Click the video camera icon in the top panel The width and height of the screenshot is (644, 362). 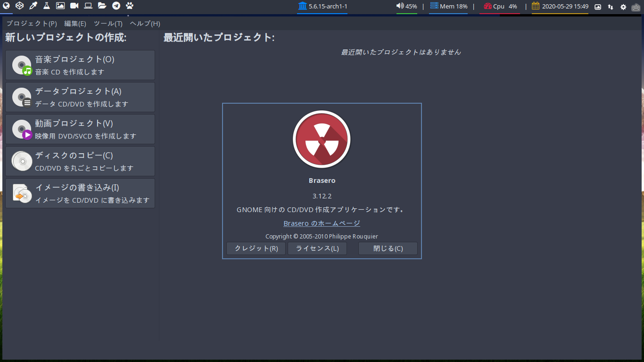pyautogui.click(x=74, y=6)
